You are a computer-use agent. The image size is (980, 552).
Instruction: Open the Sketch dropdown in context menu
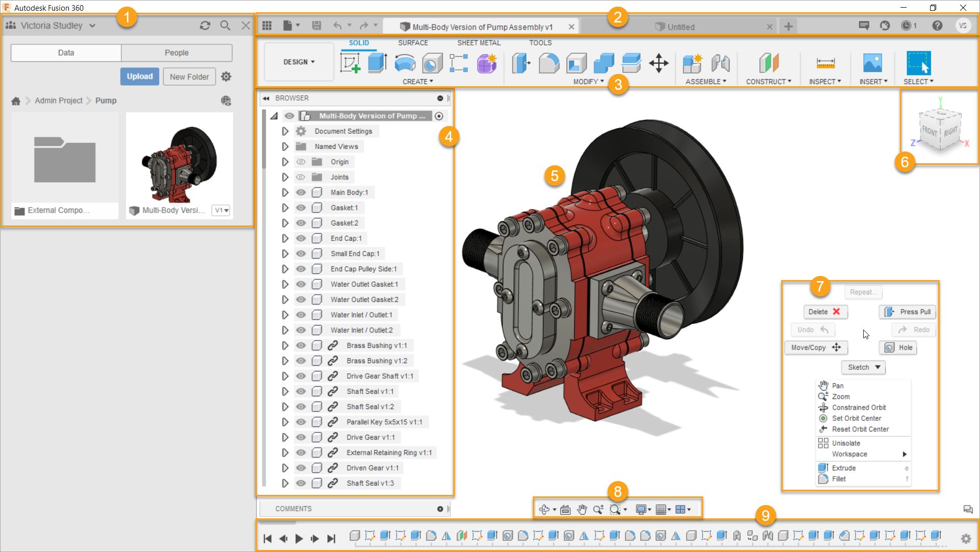[864, 367]
